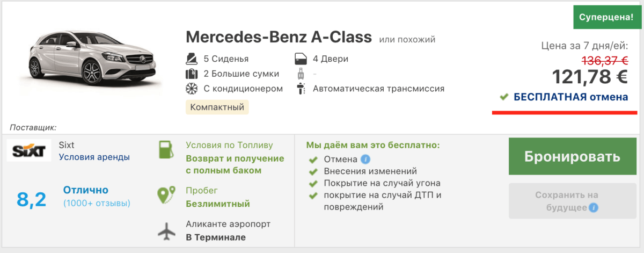This screenshot has height=253, width=644.
Task: Click the gear shift transmission icon
Action: (301, 89)
